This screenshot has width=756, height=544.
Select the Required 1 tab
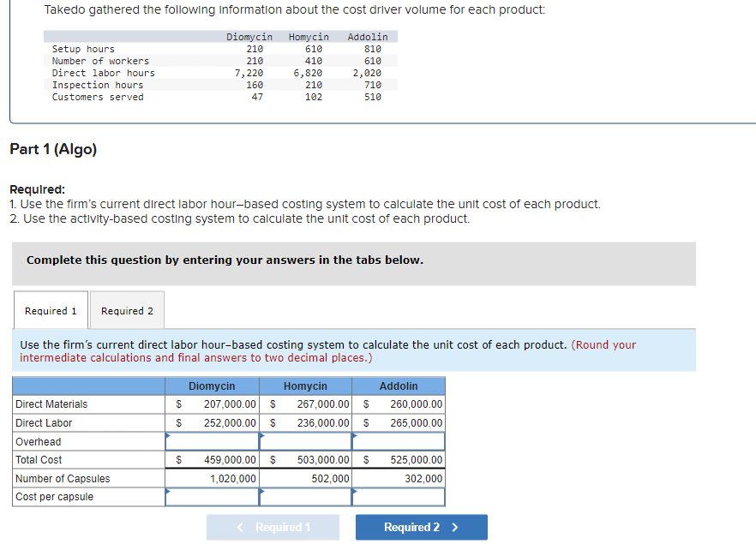(x=50, y=310)
